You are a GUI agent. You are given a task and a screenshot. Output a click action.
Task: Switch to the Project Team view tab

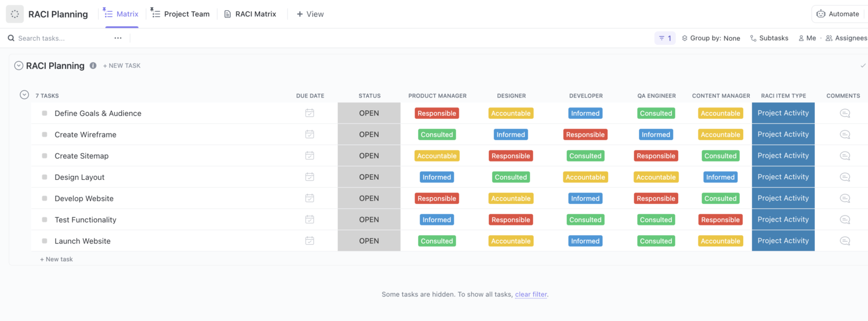(x=181, y=14)
